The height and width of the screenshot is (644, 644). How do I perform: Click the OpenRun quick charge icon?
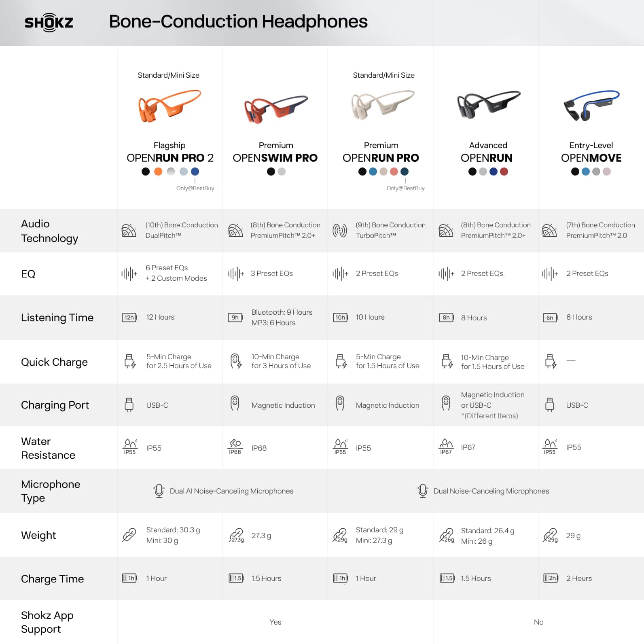tap(447, 361)
